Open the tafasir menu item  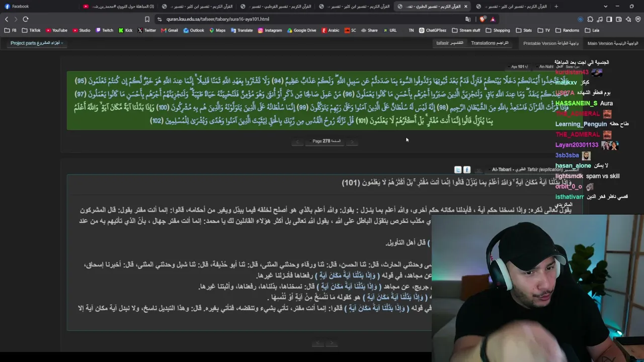(450, 43)
